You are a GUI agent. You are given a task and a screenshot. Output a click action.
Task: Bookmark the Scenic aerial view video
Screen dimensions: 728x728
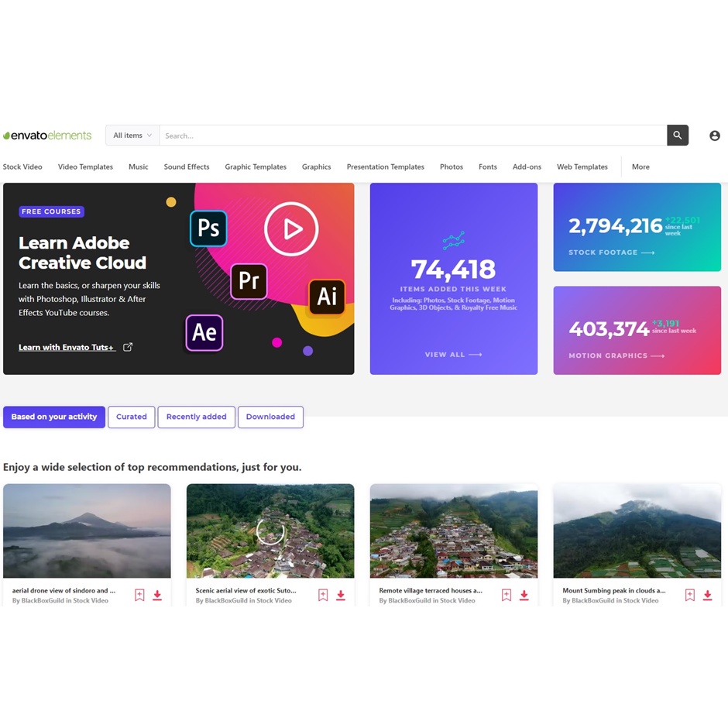(x=323, y=596)
